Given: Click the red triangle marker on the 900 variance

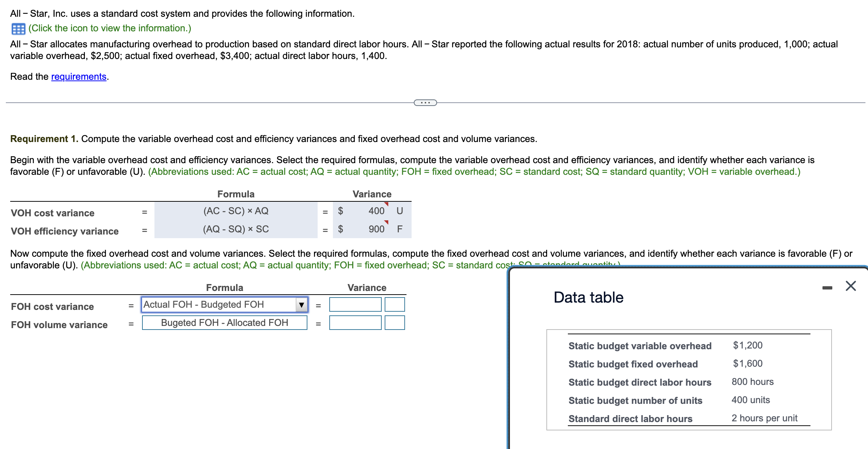Looking at the screenshot, I should [387, 222].
